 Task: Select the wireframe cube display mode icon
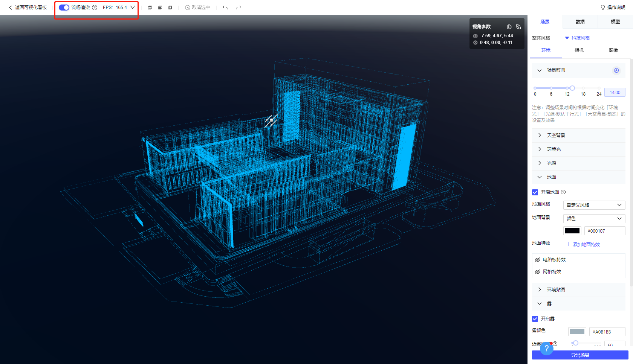(x=150, y=8)
